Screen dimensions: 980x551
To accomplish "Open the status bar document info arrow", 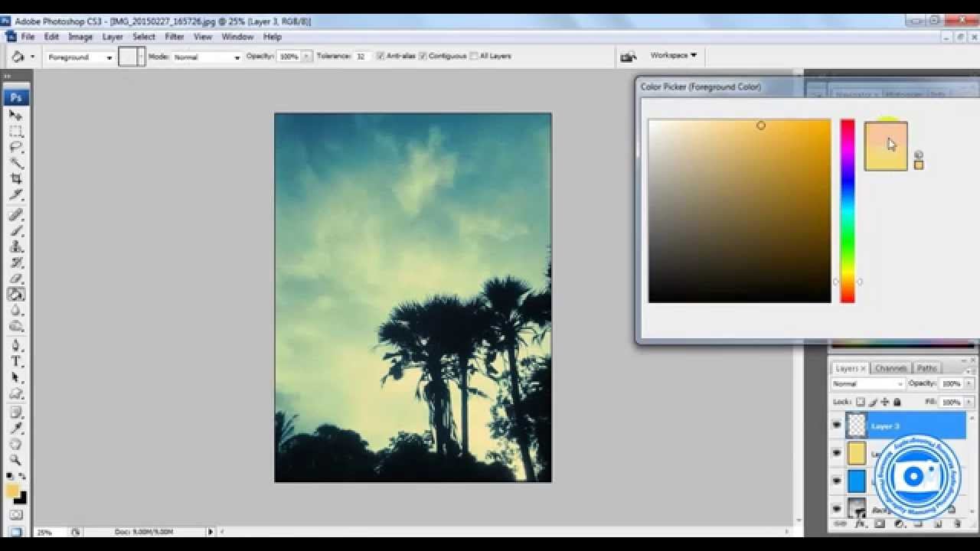I will (211, 532).
